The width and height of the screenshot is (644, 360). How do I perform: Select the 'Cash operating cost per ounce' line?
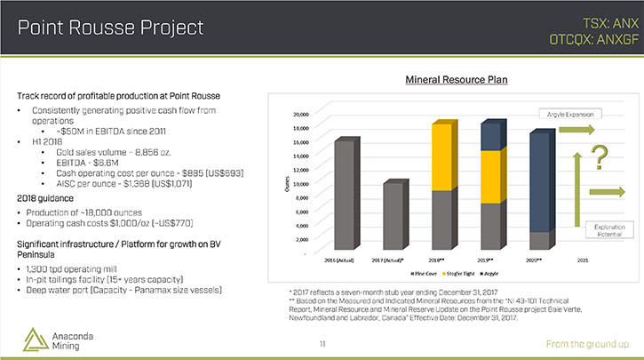click(149, 173)
